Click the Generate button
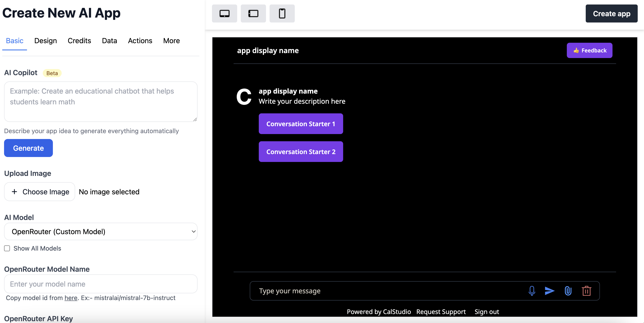 tap(28, 148)
